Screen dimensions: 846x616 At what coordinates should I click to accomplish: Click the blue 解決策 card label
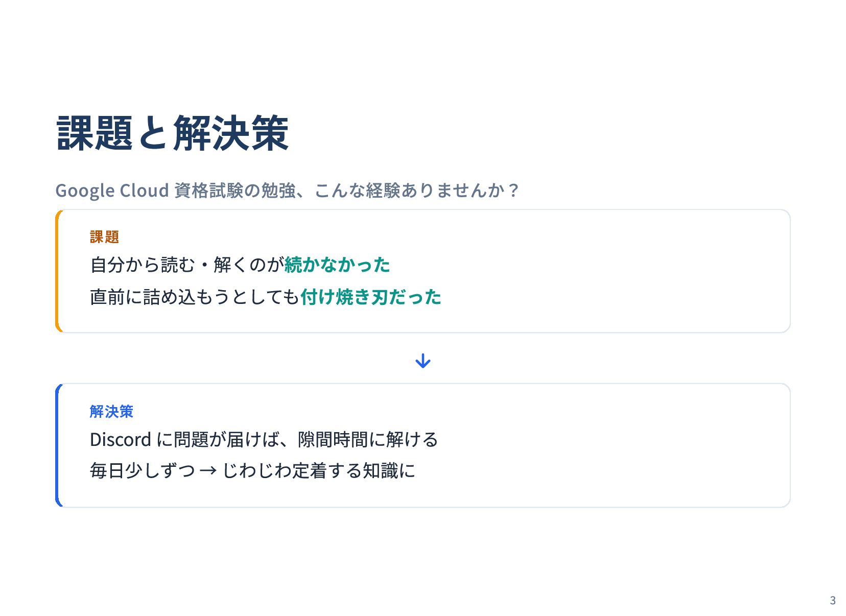(111, 411)
